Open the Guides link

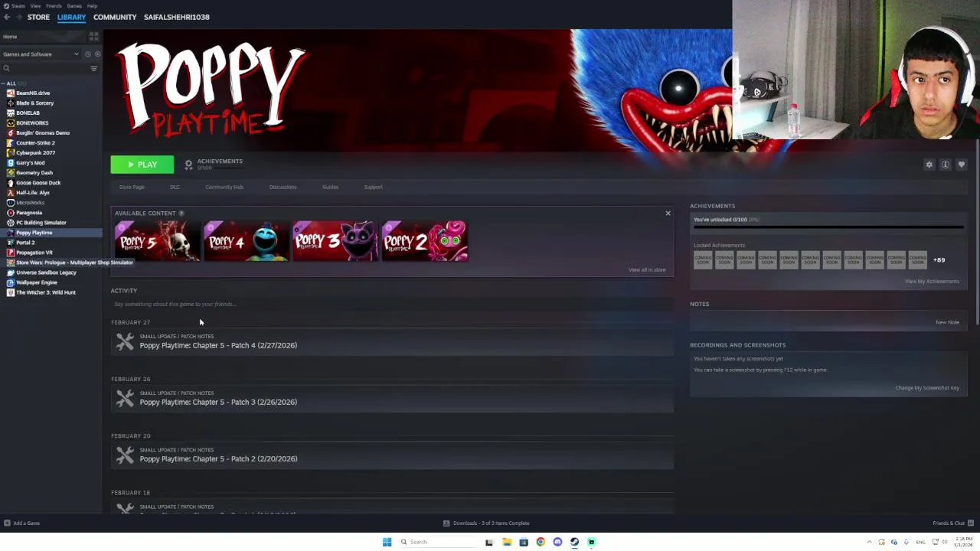pos(330,187)
